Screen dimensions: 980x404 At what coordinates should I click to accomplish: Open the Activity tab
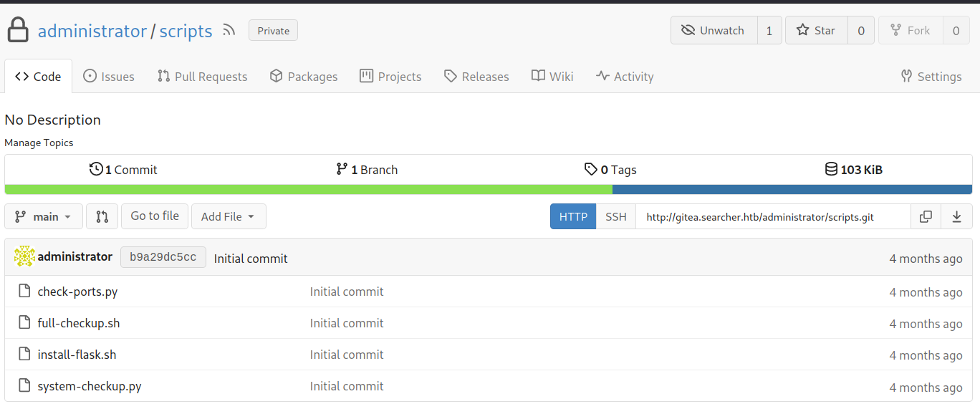(625, 77)
